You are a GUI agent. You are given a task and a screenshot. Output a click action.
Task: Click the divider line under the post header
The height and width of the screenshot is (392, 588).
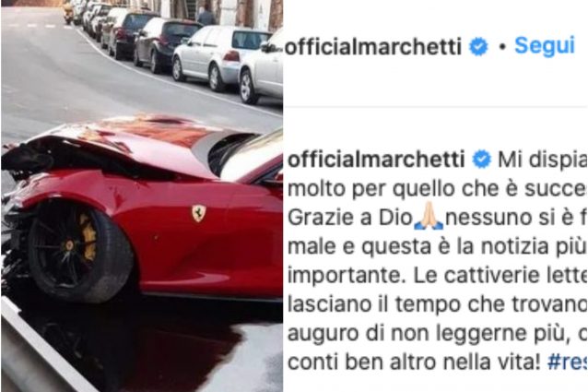coord(435,107)
